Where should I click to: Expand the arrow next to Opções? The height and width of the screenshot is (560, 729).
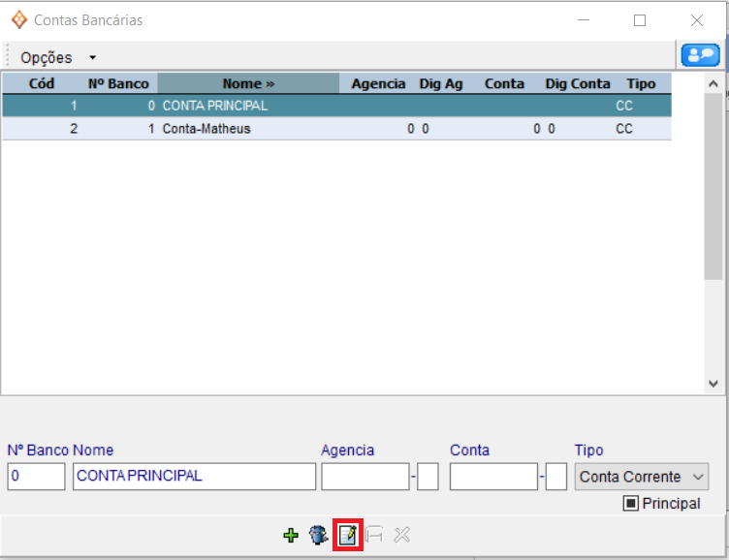coord(92,58)
